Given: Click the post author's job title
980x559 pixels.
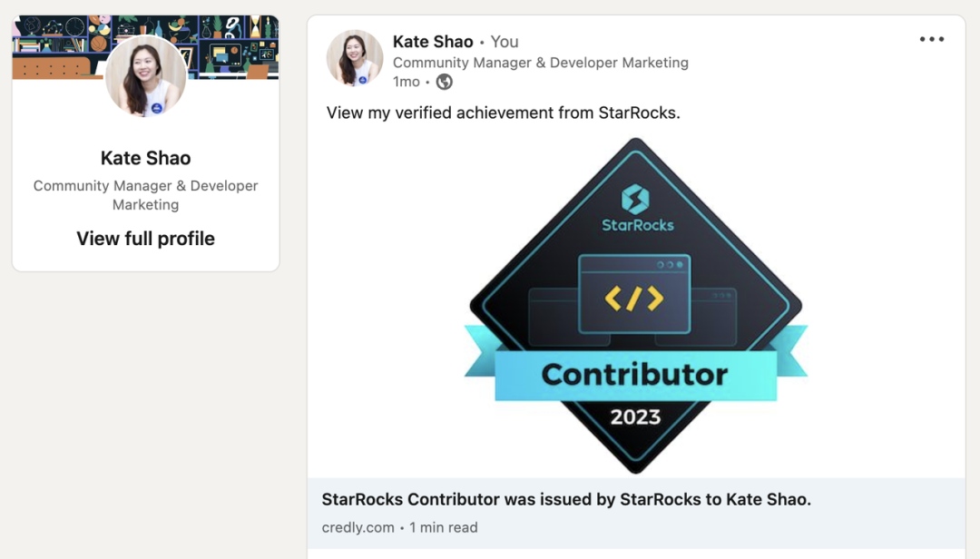Looking at the screenshot, I should coord(541,63).
